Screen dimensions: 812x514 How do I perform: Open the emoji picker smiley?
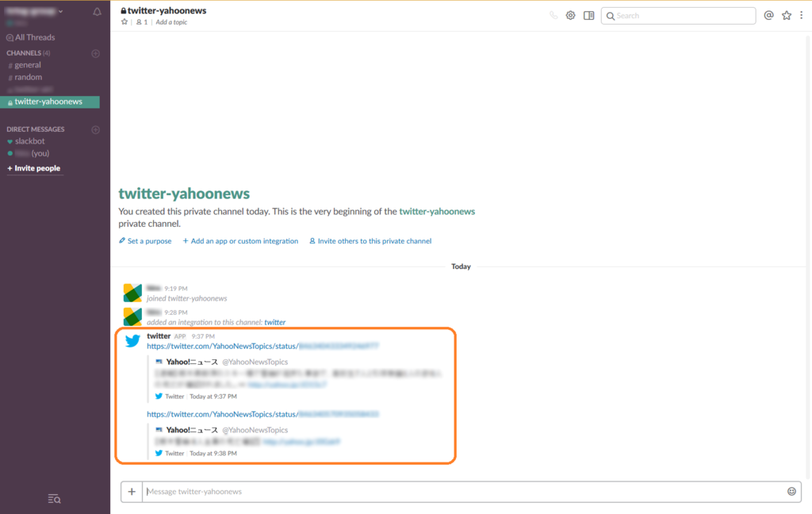coord(791,491)
